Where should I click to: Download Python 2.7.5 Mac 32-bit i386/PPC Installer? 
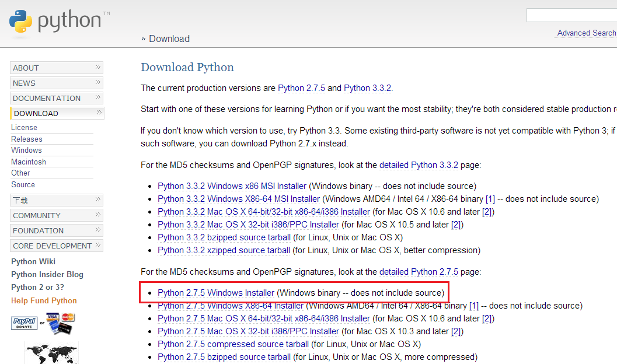(x=248, y=332)
